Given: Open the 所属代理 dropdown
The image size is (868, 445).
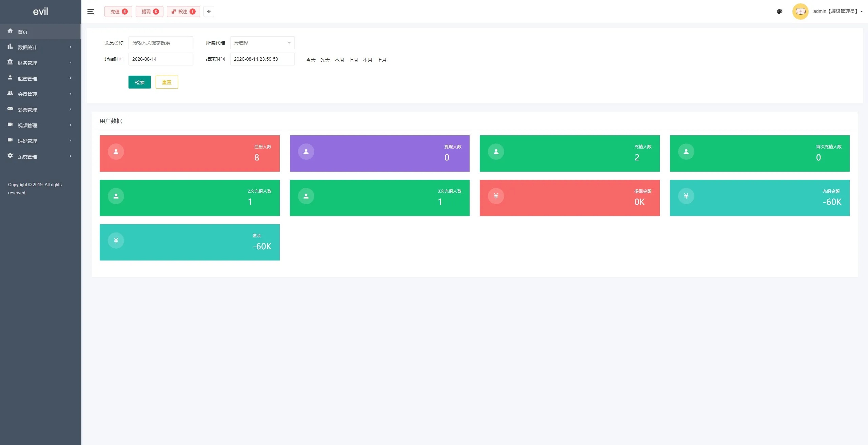Looking at the screenshot, I should (x=262, y=43).
